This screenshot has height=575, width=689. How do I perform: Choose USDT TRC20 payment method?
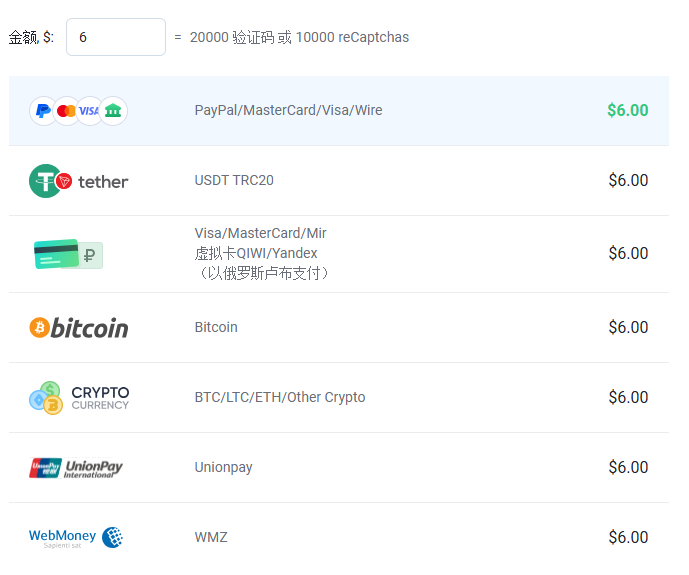(234, 180)
